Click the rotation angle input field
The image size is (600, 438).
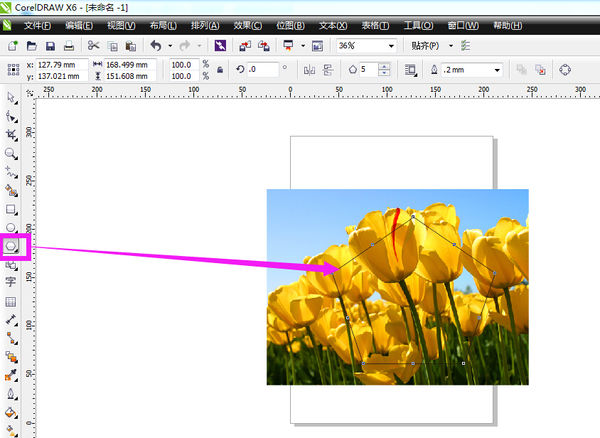(x=267, y=70)
